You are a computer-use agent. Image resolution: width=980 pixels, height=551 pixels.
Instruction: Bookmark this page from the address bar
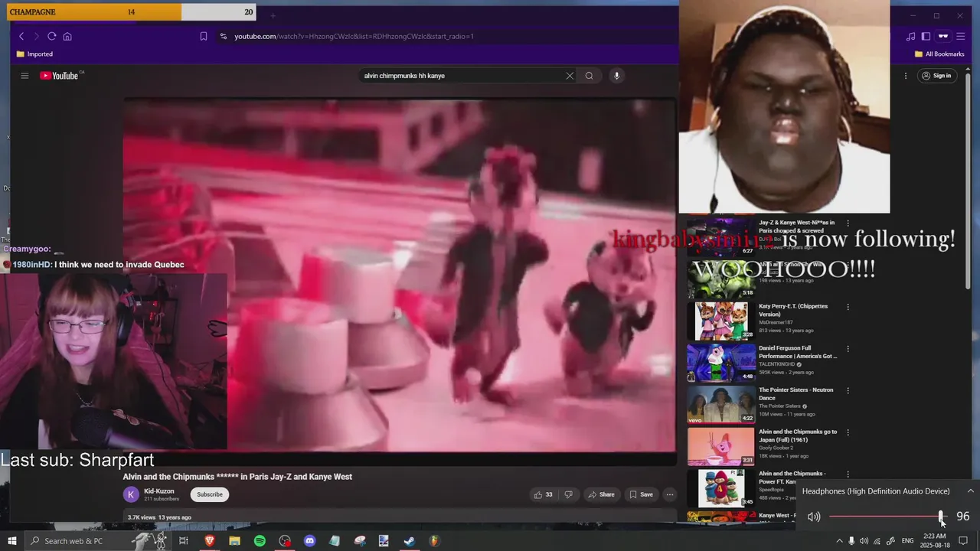point(204,36)
